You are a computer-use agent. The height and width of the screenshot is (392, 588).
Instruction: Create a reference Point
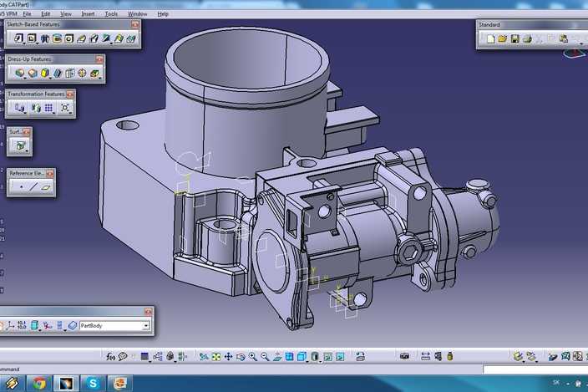click(x=22, y=186)
